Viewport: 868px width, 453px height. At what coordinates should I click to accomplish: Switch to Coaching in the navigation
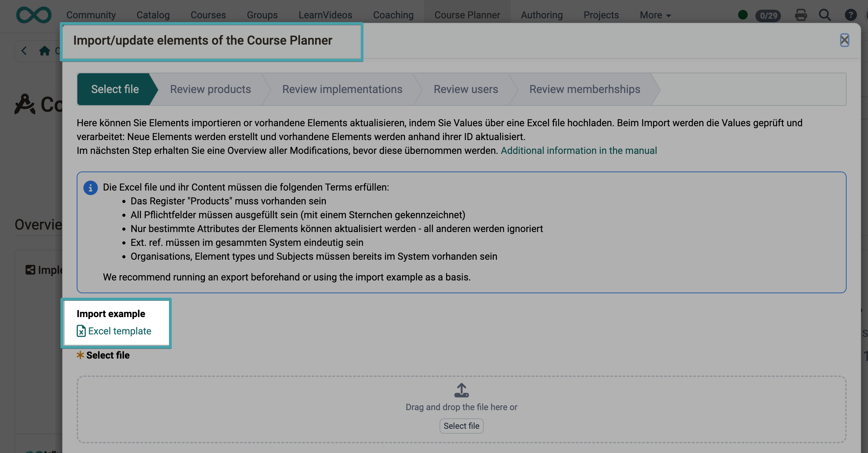(393, 15)
